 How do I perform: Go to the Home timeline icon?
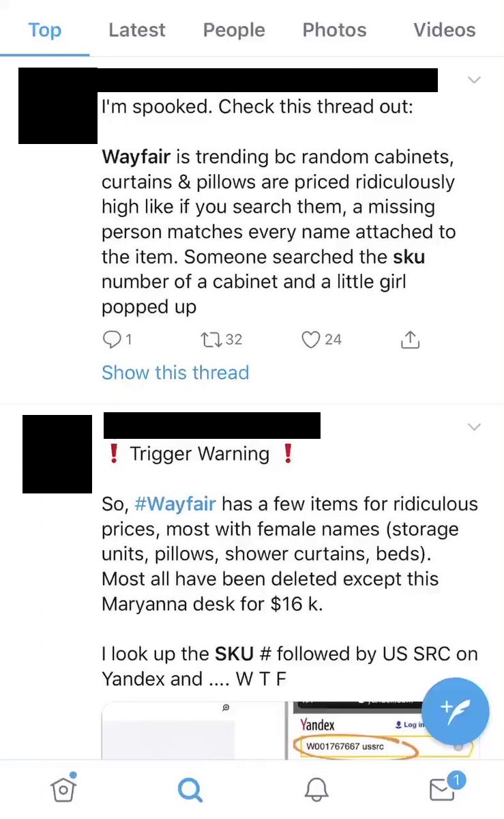pyautogui.click(x=63, y=788)
